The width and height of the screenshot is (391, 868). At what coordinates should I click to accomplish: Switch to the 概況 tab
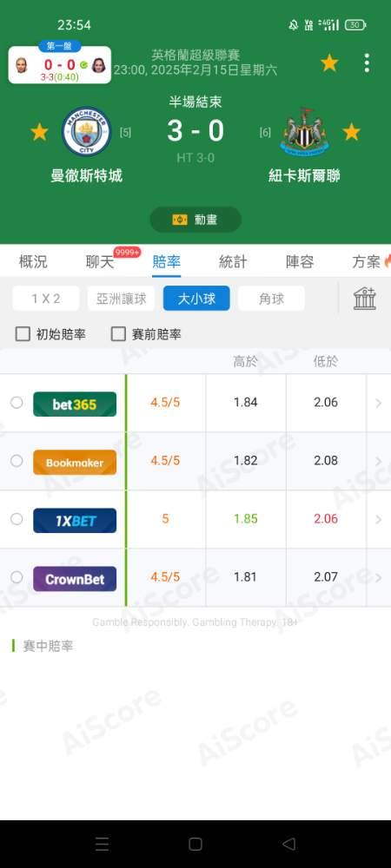pos(33,262)
